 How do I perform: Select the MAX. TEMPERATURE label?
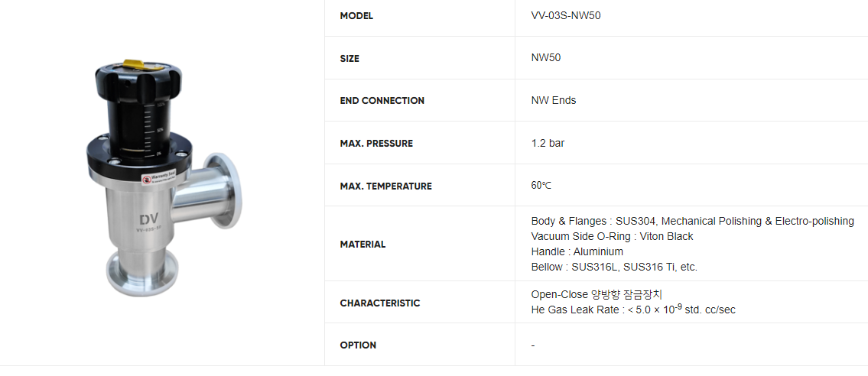tap(385, 186)
